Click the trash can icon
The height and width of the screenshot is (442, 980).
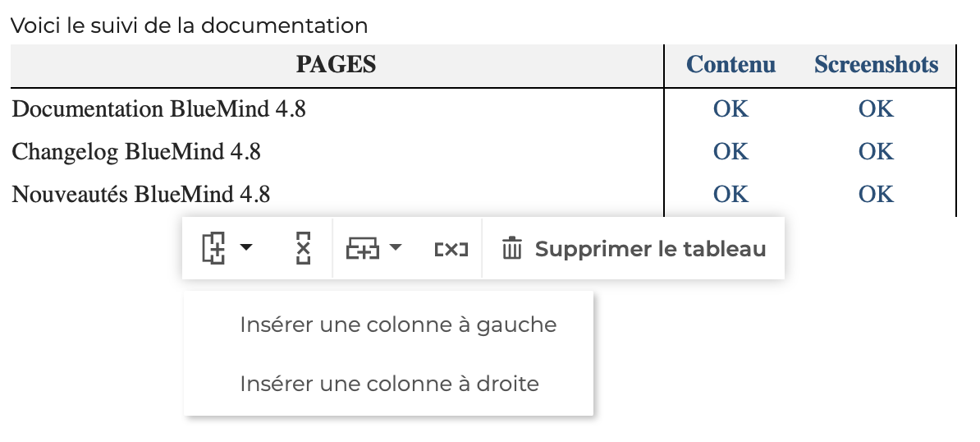click(x=512, y=248)
